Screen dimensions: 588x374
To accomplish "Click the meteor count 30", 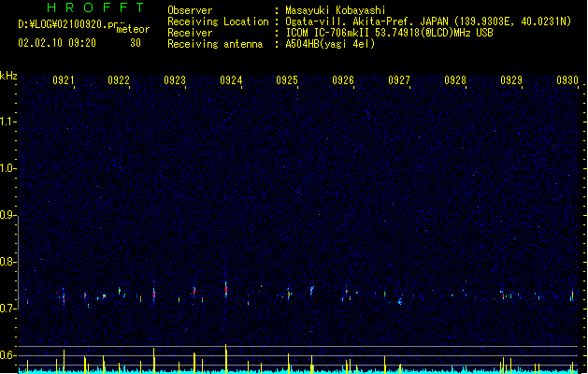I will click(136, 43).
